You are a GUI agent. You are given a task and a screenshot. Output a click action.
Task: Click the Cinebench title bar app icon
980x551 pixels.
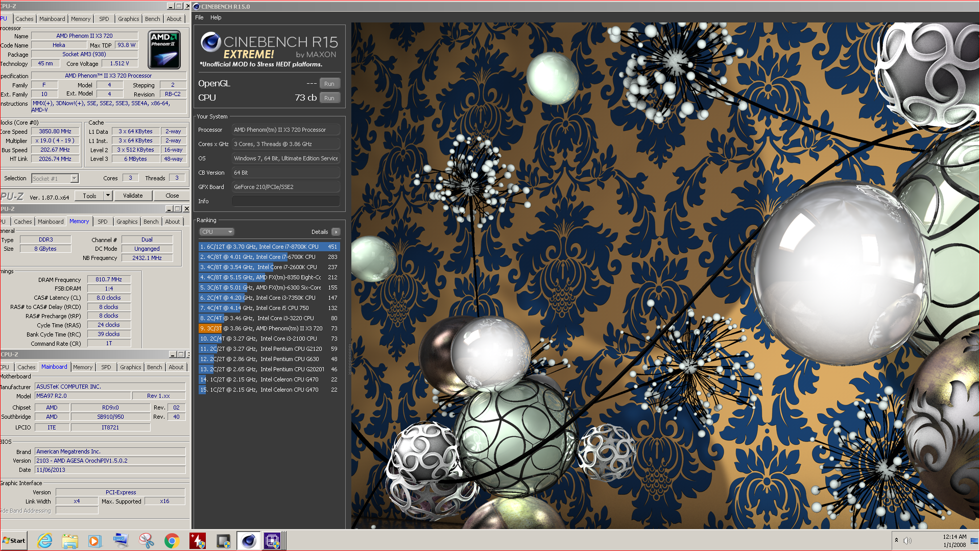pyautogui.click(x=197, y=7)
